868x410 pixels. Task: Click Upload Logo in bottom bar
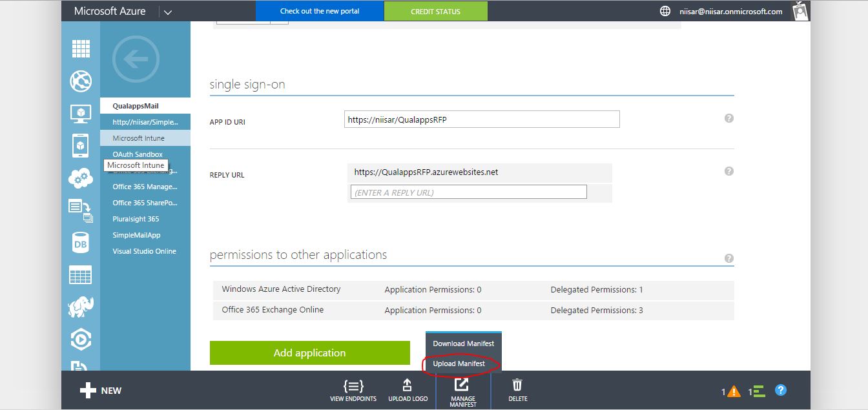click(408, 391)
